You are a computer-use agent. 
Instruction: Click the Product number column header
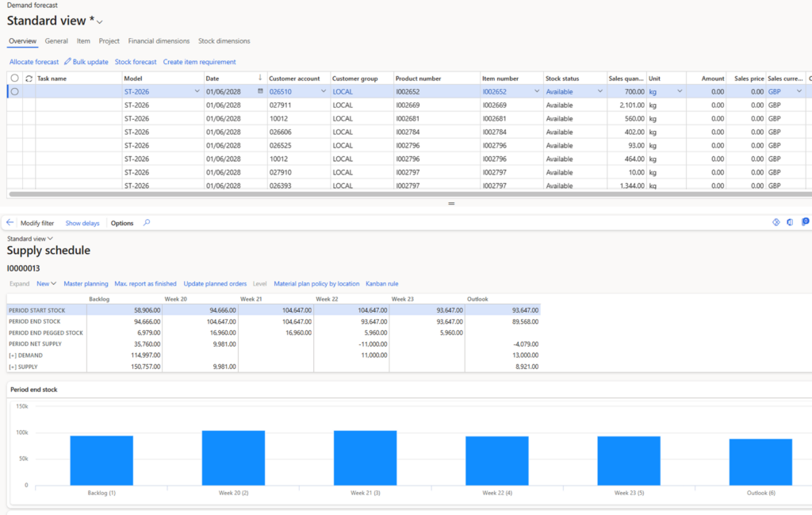(437, 79)
